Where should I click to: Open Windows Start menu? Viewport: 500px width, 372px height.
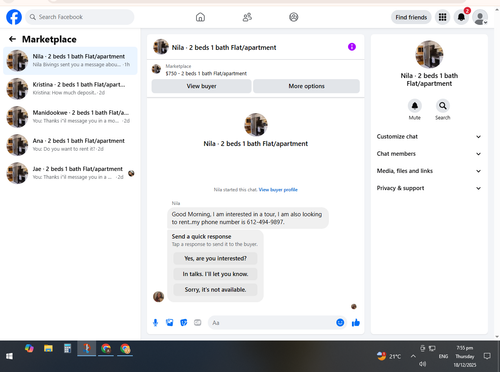click(9, 356)
